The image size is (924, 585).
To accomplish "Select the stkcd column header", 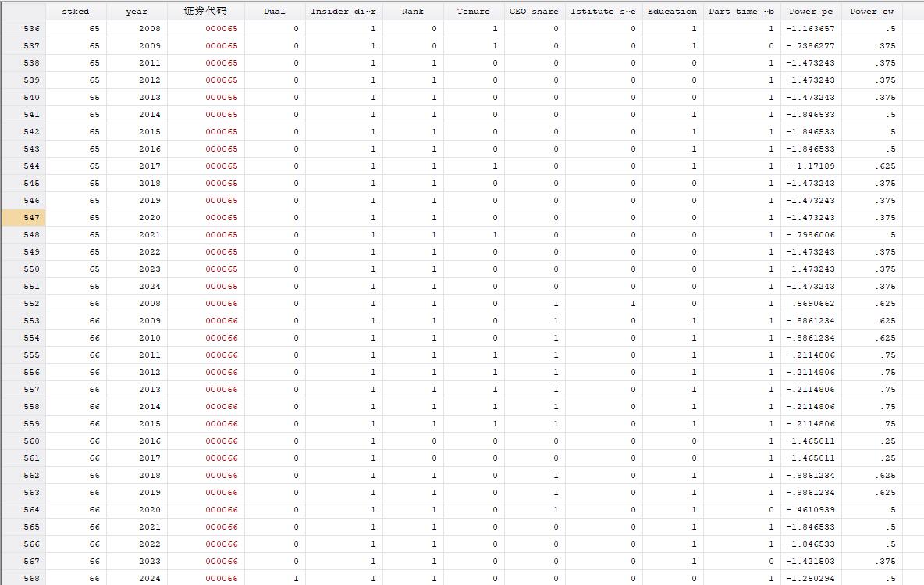I will click(x=76, y=11).
